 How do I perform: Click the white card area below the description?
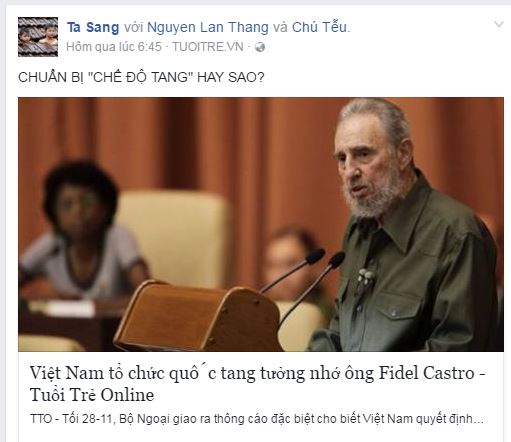click(x=261, y=436)
